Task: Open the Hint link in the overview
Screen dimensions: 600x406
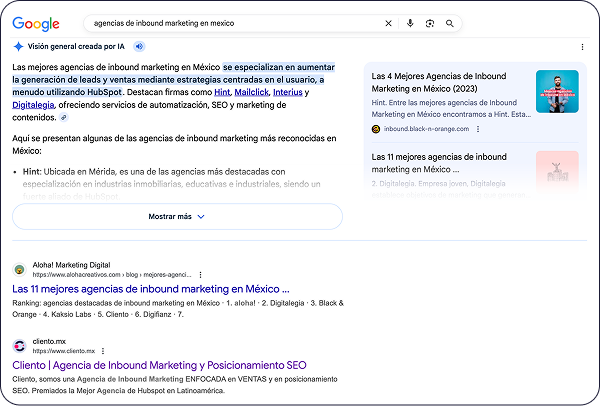Action: (x=222, y=92)
